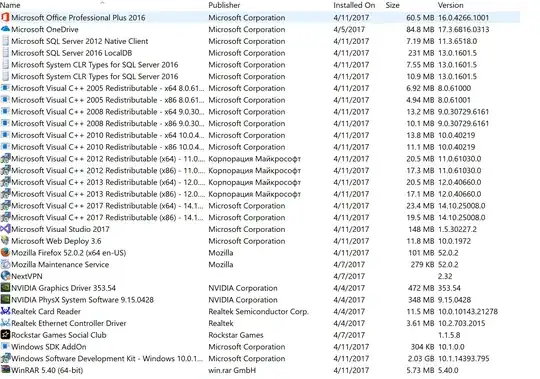Screen dimensions: 540x379
Task: Click the Windows SDK AddOn icon
Action: pyautogui.click(x=5, y=346)
